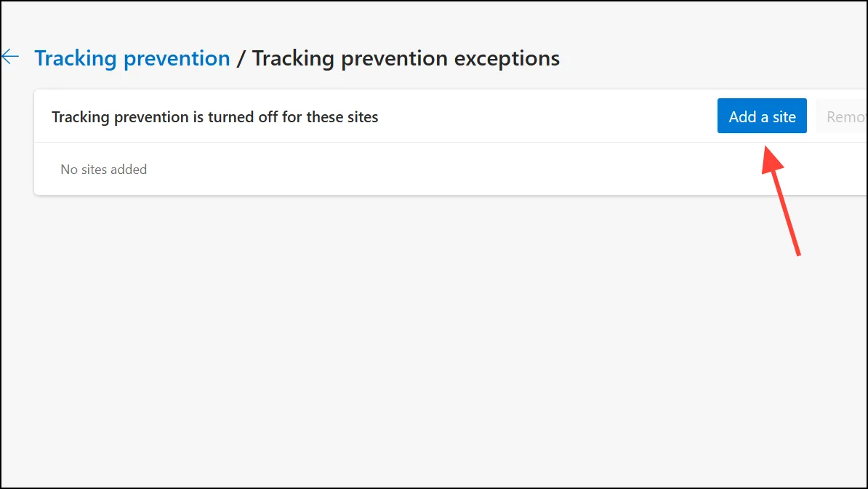Add a new tracking prevention exception site
The image size is (868, 489).
coord(762,116)
